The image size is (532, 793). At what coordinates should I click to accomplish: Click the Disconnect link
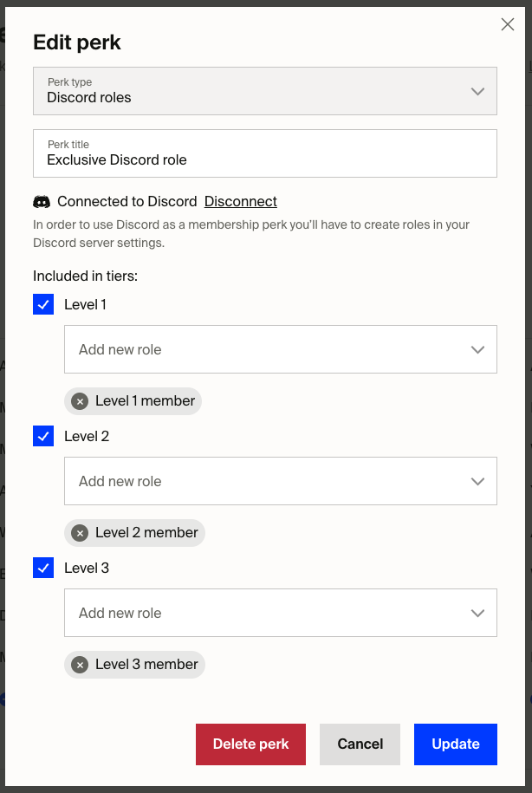click(x=241, y=201)
